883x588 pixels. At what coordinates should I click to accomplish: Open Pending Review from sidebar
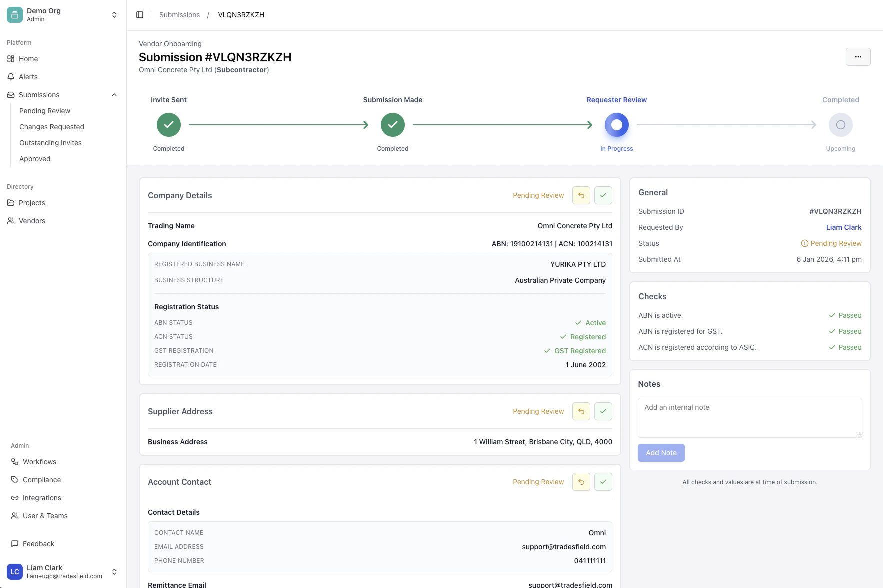coord(45,110)
